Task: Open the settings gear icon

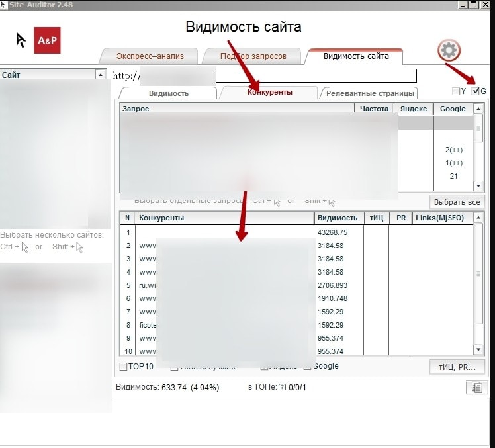Action: coord(449,50)
